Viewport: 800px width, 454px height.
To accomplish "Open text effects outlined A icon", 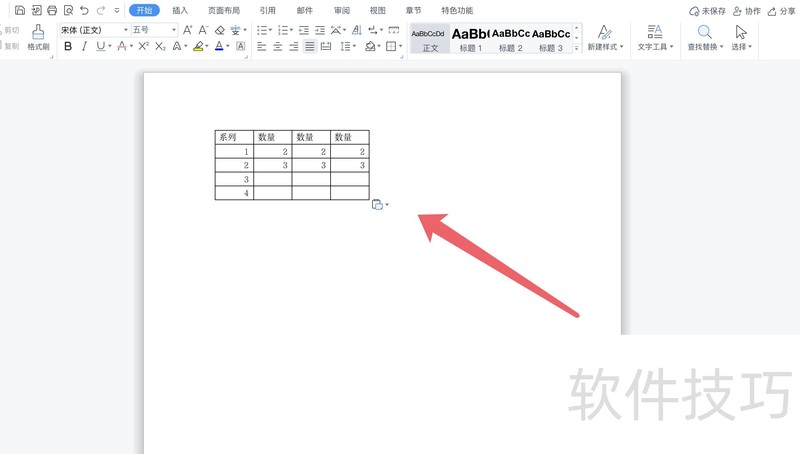I will (177, 46).
